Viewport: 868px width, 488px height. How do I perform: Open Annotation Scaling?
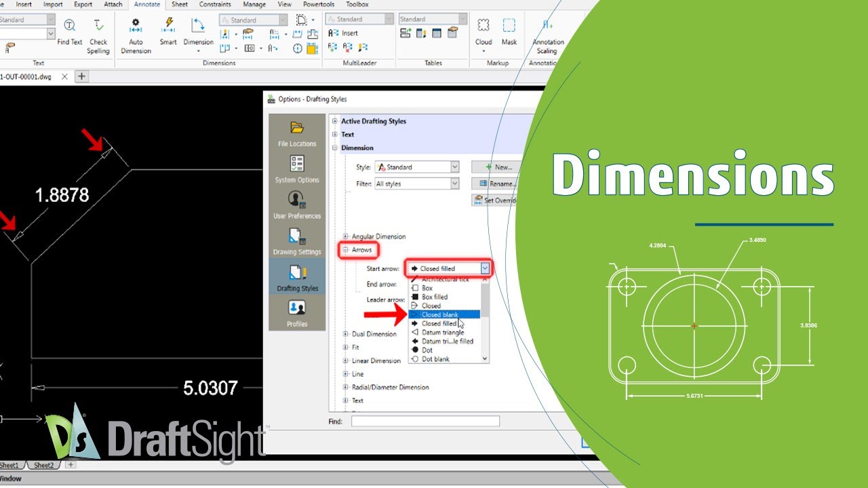(547, 36)
